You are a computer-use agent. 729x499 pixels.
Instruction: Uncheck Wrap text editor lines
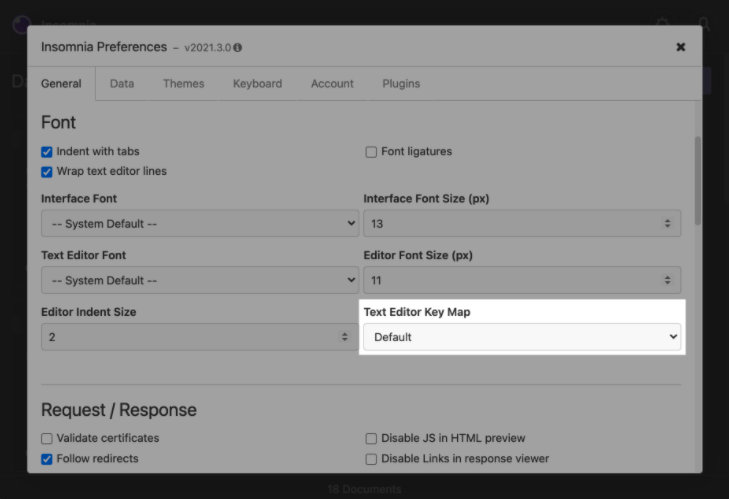(x=46, y=172)
